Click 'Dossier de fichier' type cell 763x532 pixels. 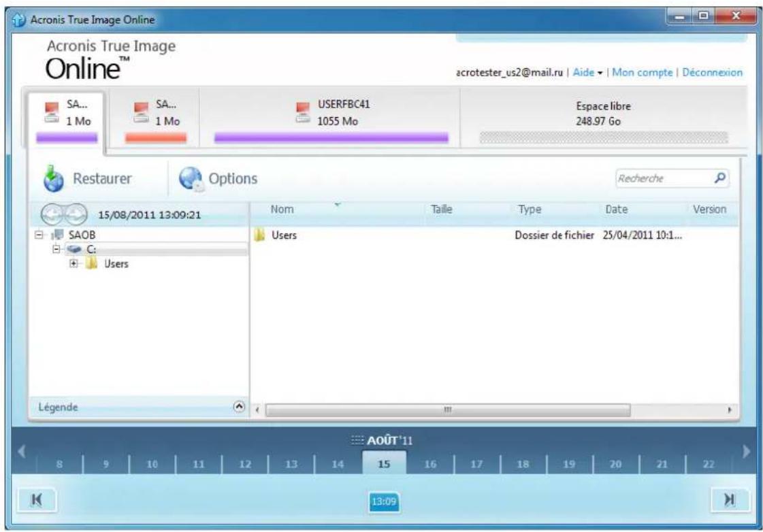[x=554, y=235]
